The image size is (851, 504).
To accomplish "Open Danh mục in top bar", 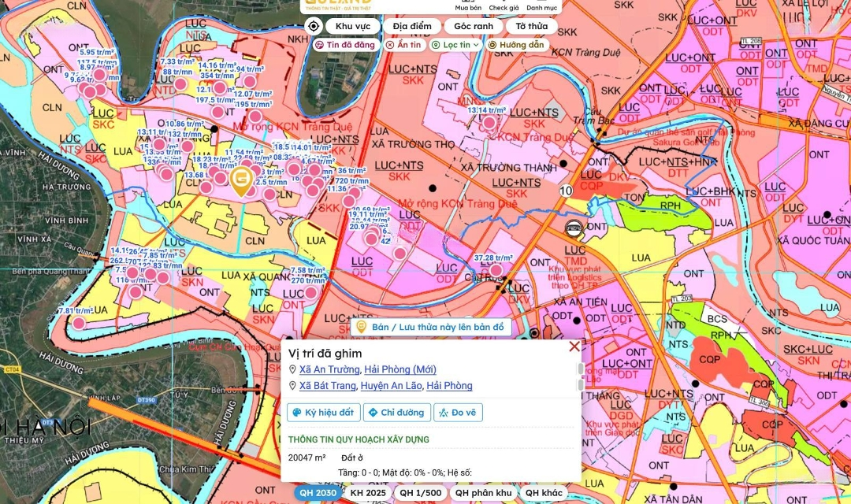I will click(x=542, y=7).
